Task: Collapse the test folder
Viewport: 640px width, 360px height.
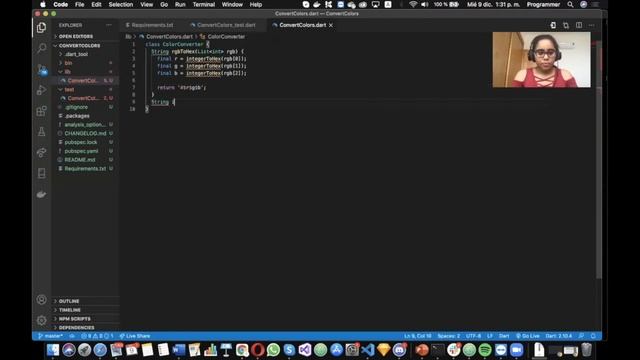Action: point(69,89)
